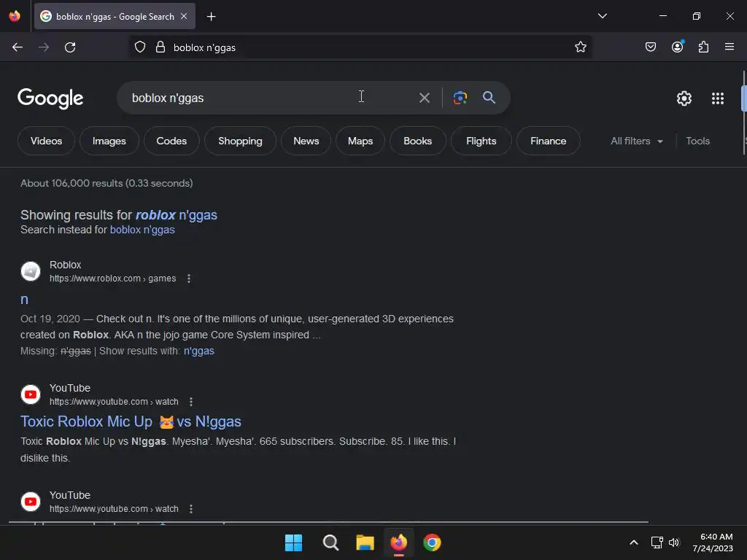Filter results by Images

109,141
